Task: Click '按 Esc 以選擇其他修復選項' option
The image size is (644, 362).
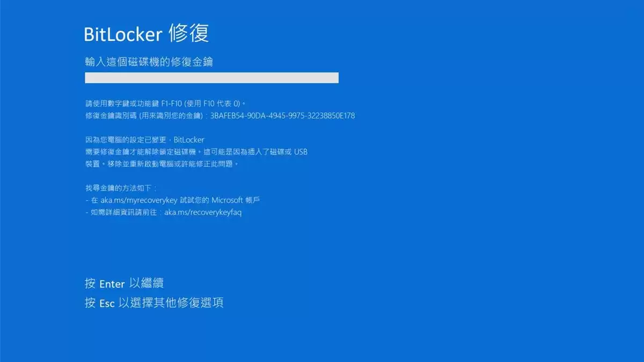Action: (154, 303)
